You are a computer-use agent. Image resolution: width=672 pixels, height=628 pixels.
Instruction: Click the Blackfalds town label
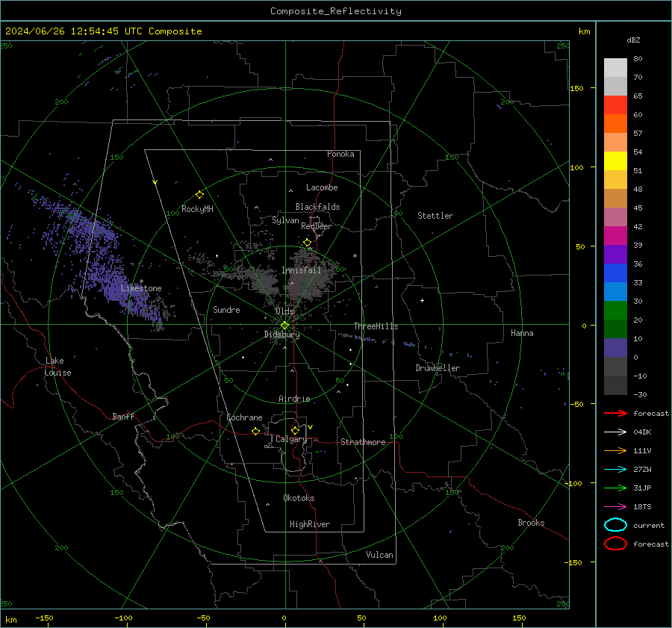click(x=317, y=207)
